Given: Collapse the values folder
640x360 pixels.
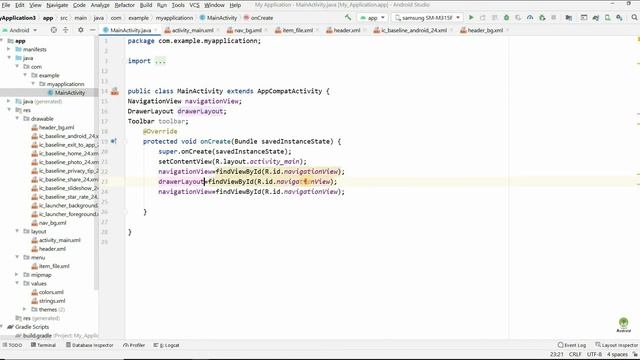Looking at the screenshot, I should [x=17, y=283].
